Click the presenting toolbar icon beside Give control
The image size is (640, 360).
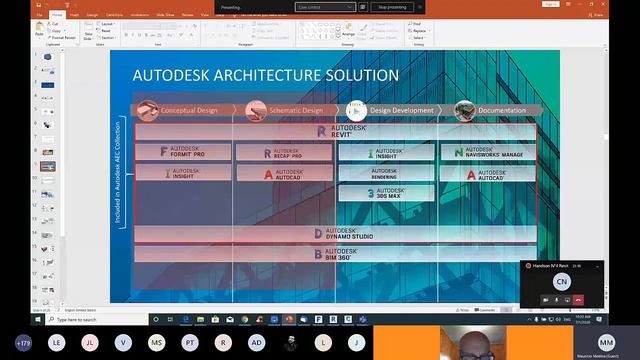point(363,7)
